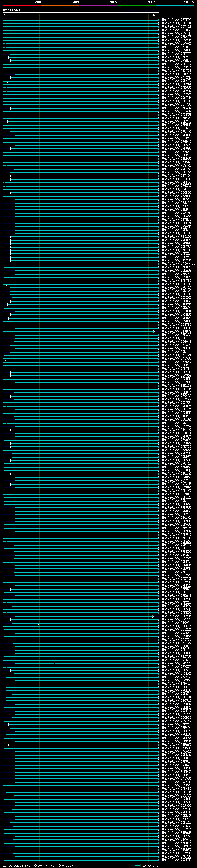The width and height of the screenshot is (197, 868).
Task: Open hit UniRef100_B9VV95
Action: tap(177, 40)
